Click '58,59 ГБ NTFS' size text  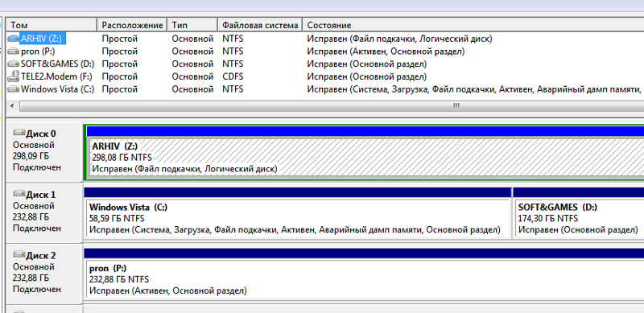point(117,219)
